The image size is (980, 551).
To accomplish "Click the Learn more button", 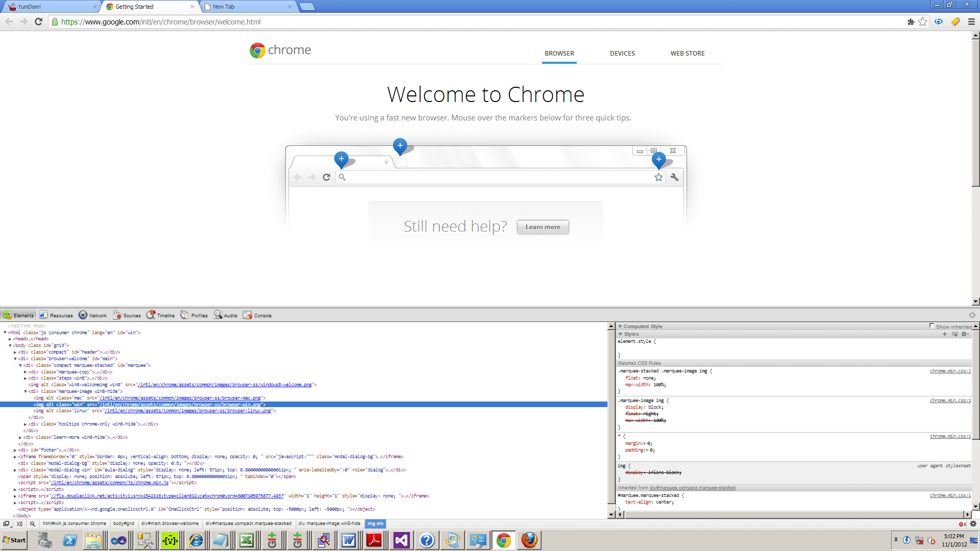I will 543,227.
